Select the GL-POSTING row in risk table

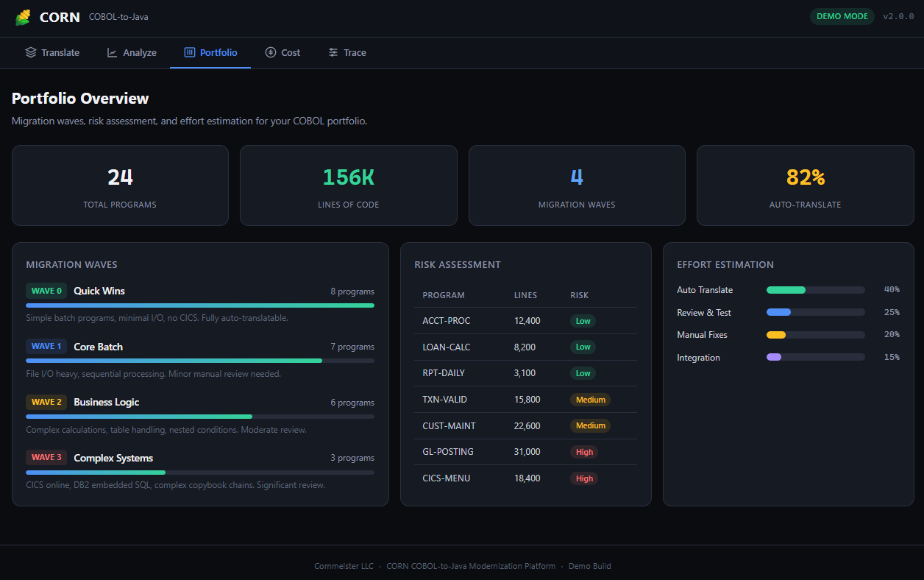tap(526, 452)
